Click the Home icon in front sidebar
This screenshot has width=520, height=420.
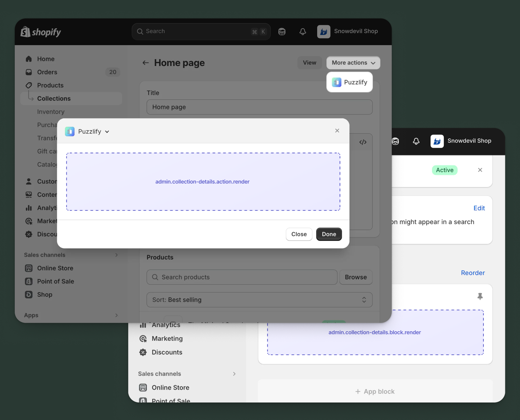coord(29,59)
